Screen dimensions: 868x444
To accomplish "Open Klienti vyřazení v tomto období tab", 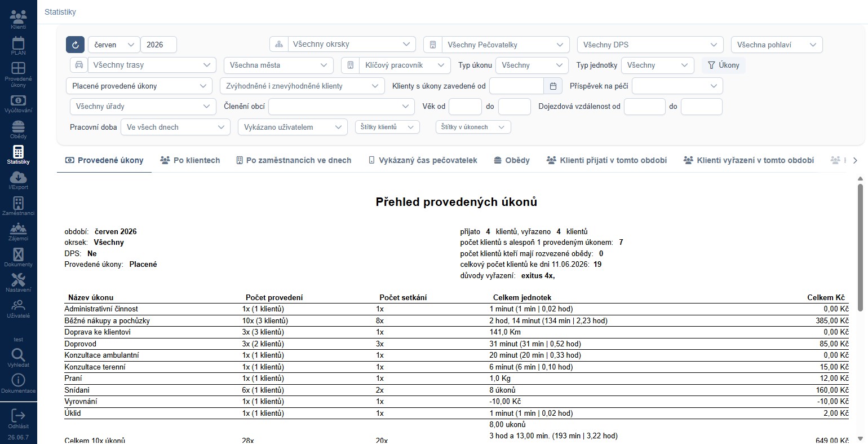I will (x=749, y=160).
